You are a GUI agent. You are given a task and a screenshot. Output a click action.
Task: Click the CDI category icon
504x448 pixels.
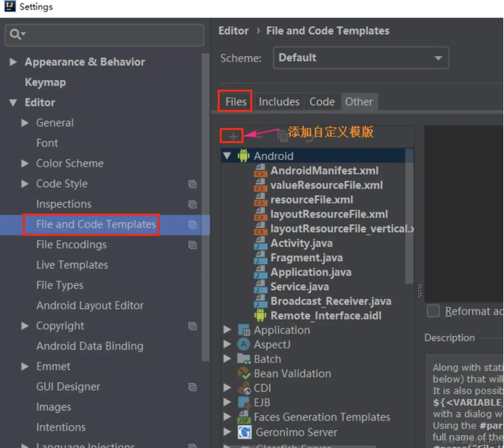(x=244, y=388)
